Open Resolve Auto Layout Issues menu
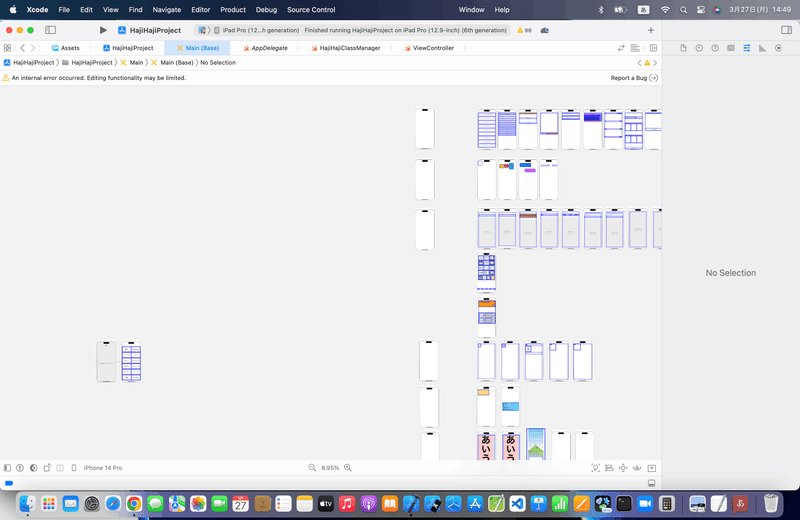Viewport: 800px width, 520px height. [637, 468]
